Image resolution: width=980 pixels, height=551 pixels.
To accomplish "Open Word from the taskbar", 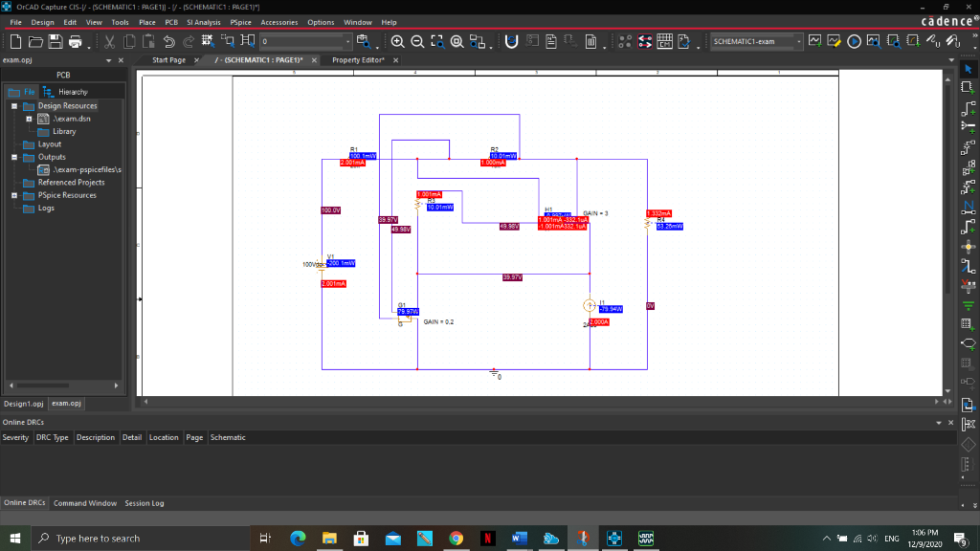I will pos(520,538).
